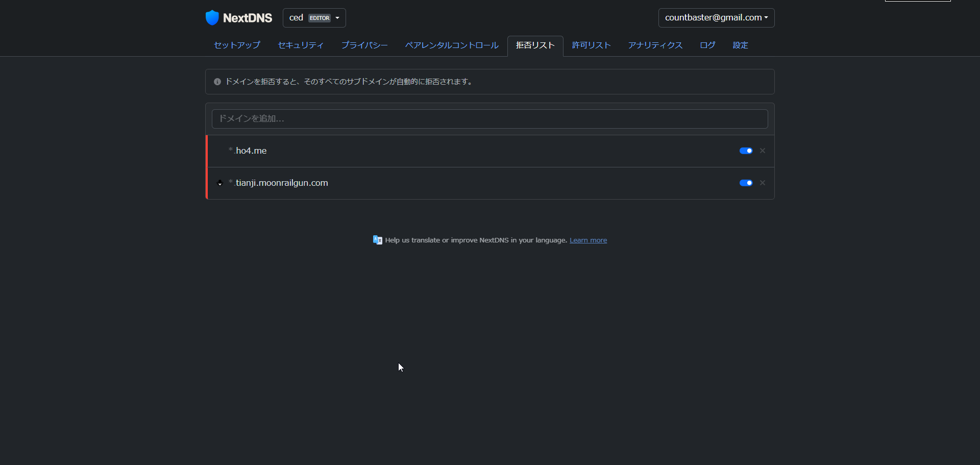Disable the toggle for *.ho4.me
Viewport: 980px width, 465px height.
746,151
